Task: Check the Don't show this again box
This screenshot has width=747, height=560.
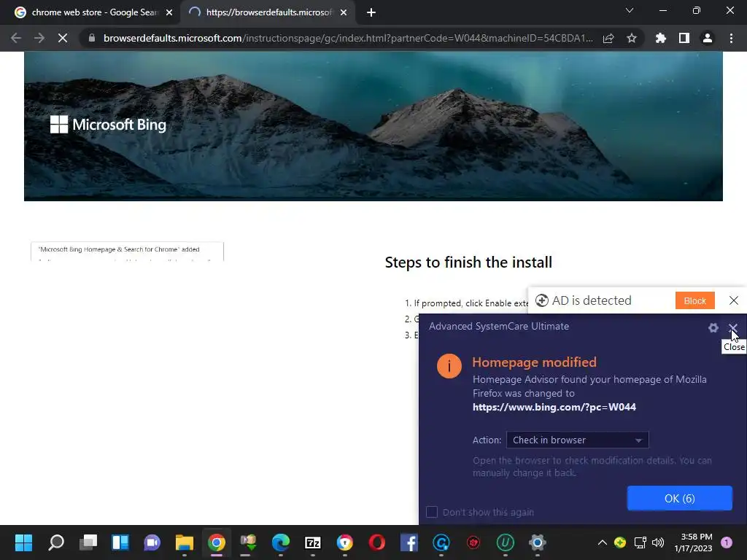Action: click(432, 512)
